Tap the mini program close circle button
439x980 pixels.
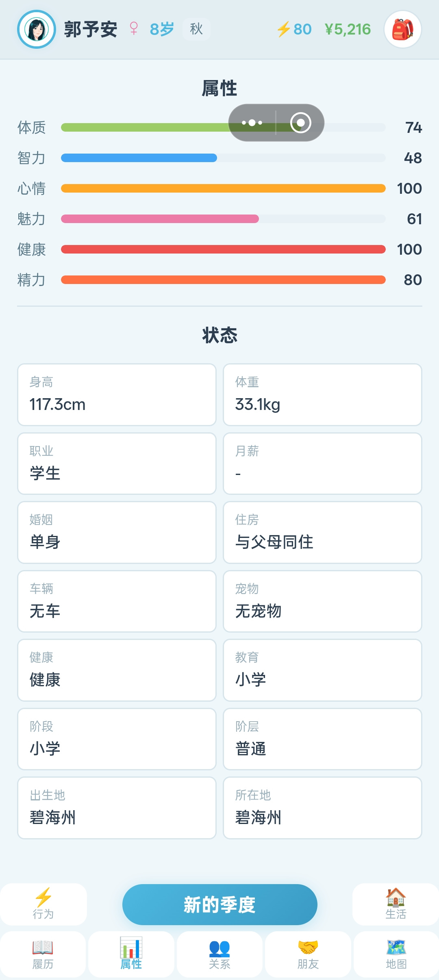pos(301,123)
